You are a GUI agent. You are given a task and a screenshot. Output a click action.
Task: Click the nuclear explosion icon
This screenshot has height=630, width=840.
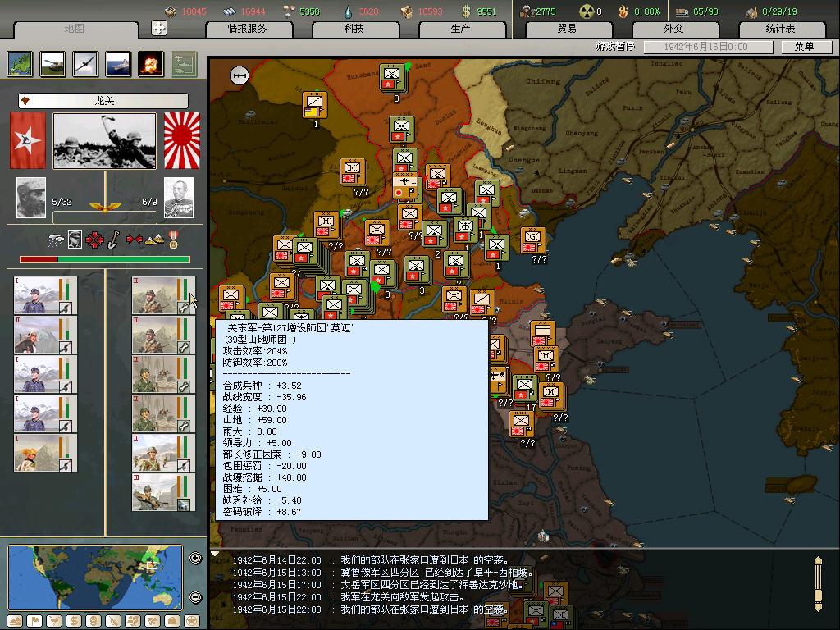150,64
